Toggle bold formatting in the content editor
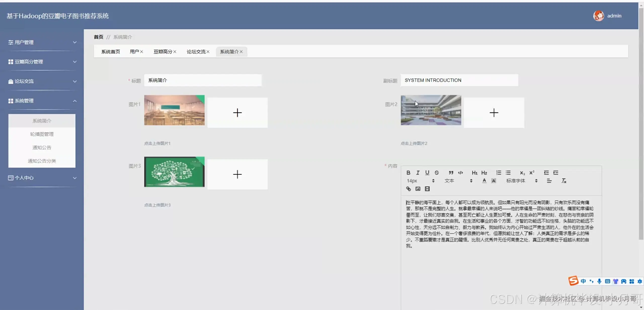This screenshot has height=310, width=644. [408, 173]
